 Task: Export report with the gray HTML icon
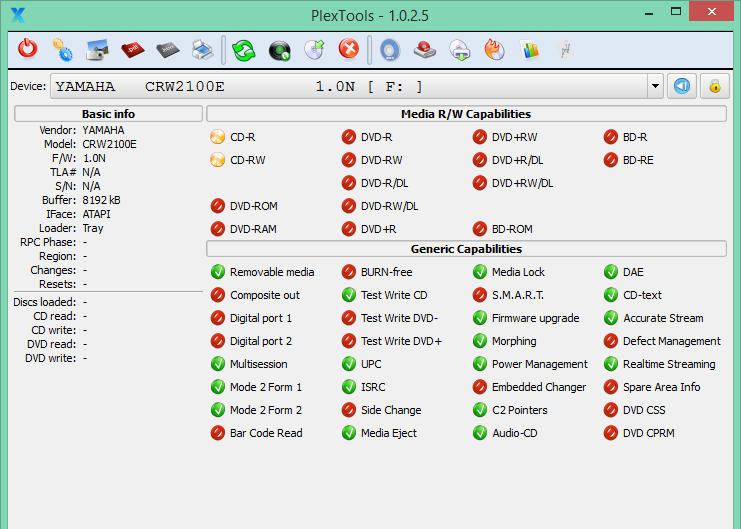click(x=168, y=50)
